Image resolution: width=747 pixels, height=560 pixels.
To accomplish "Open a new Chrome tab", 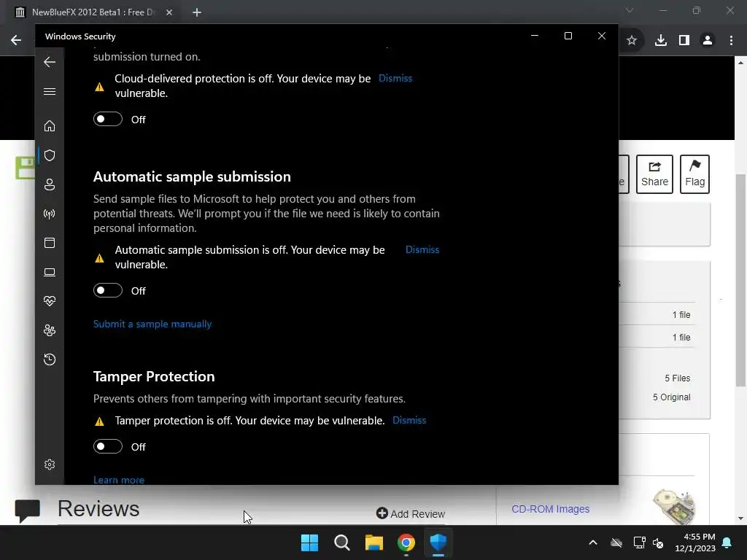I will coord(197,12).
